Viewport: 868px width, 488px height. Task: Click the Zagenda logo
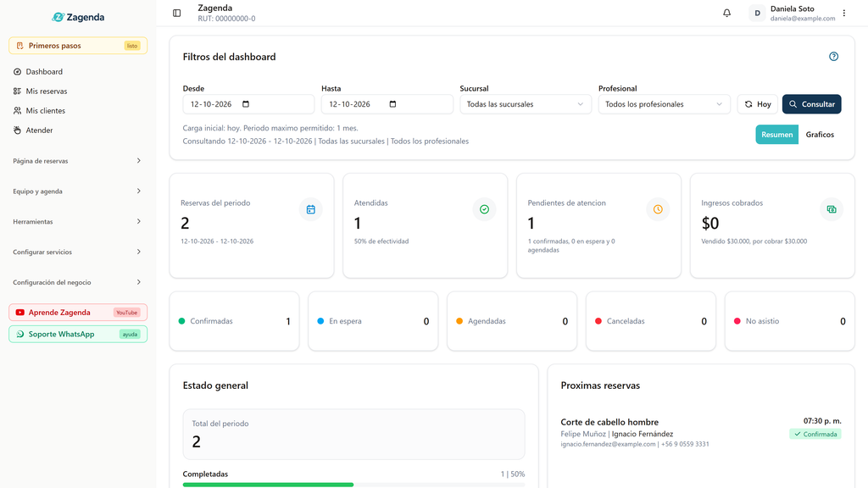pos(78,17)
